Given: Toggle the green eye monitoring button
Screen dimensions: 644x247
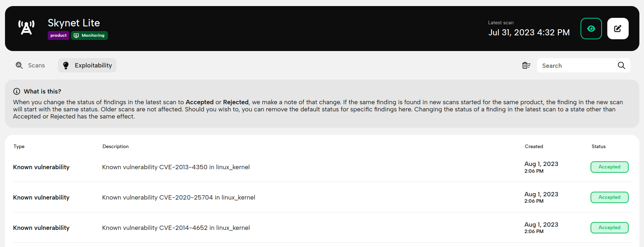Looking at the screenshot, I should [591, 29].
